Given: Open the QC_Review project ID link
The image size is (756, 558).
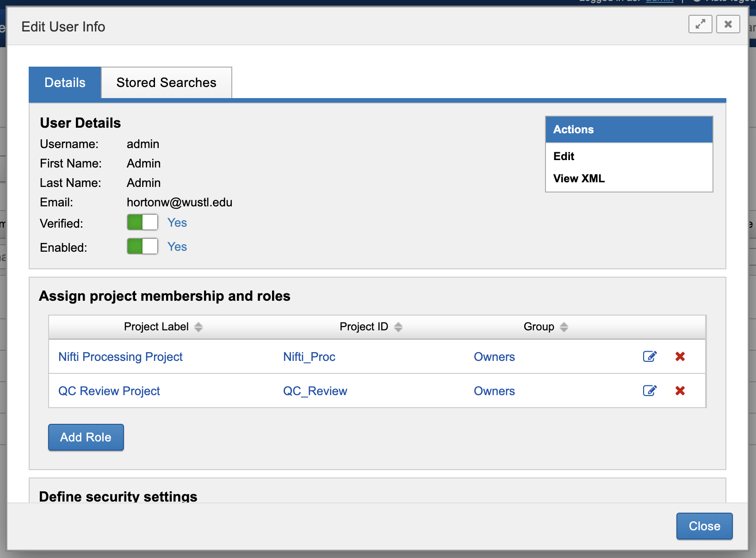Looking at the screenshot, I should tap(315, 391).
